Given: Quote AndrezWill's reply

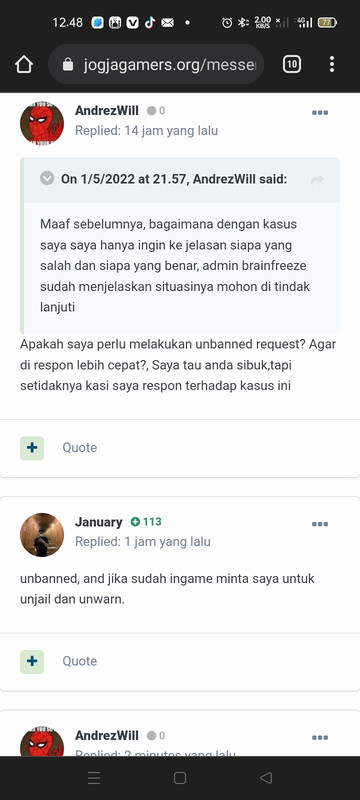Looking at the screenshot, I should point(80,447).
